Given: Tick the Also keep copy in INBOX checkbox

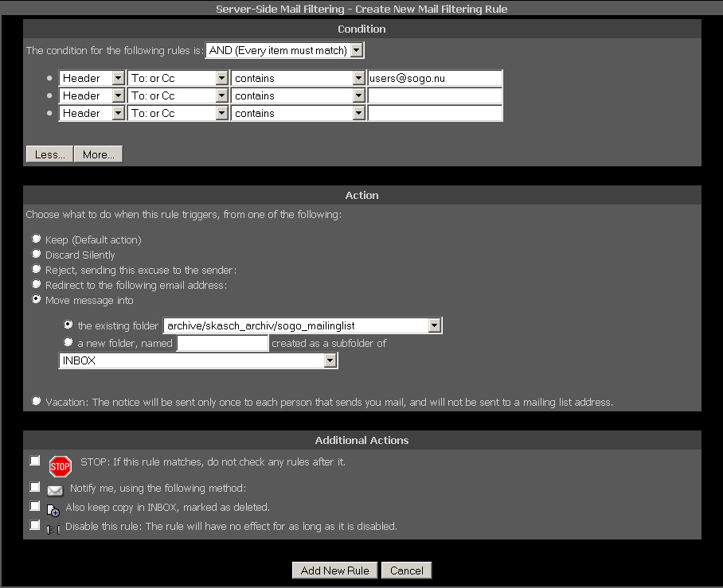Looking at the screenshot, I should tap(35, 506).
